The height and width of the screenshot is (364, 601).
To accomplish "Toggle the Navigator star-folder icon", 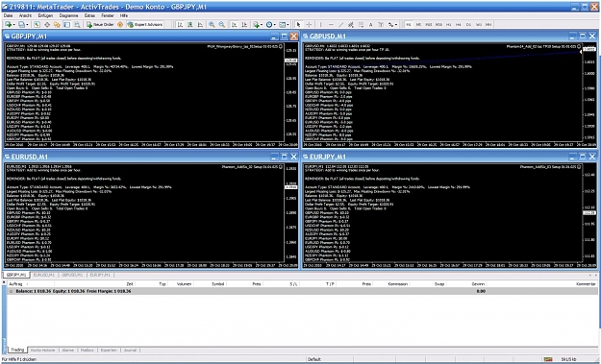I will 57,25.
